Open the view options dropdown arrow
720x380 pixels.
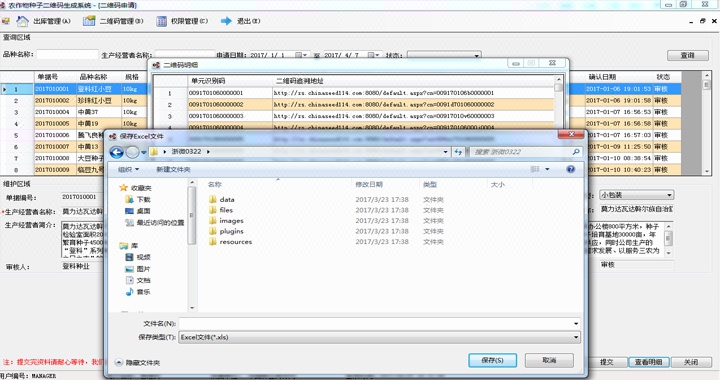pyautogui.click(x=547, y=169)
